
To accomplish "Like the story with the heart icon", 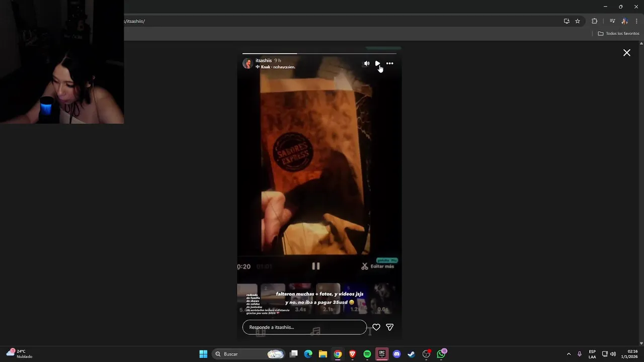I will [x=376, y=327].
